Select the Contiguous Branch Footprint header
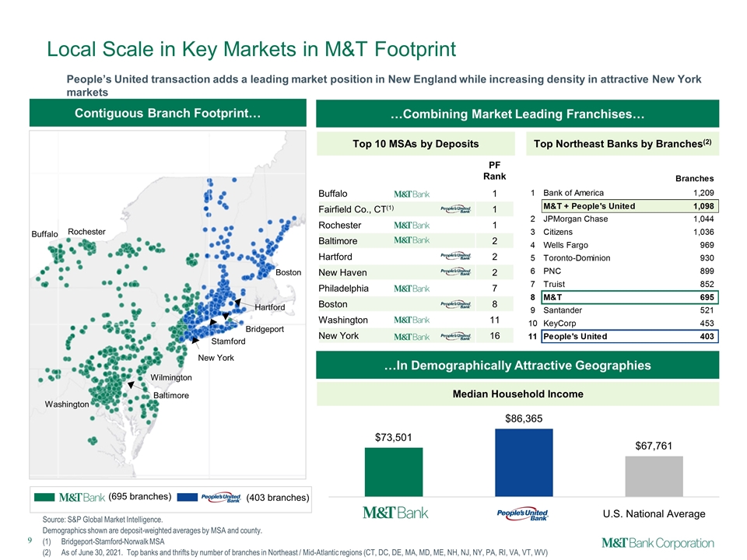 pos(168,114)
